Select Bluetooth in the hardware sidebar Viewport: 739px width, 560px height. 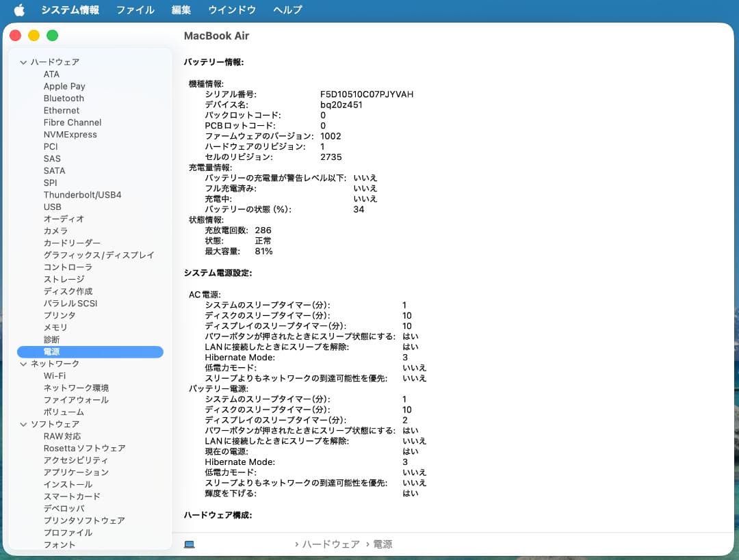coord(64,98)
